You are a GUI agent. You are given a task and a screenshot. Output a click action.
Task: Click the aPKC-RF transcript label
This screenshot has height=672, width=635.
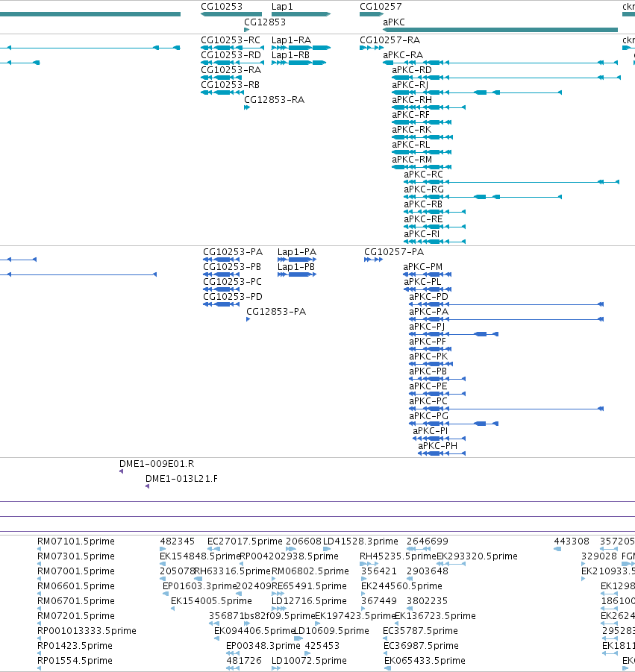[x=410, y=115]
